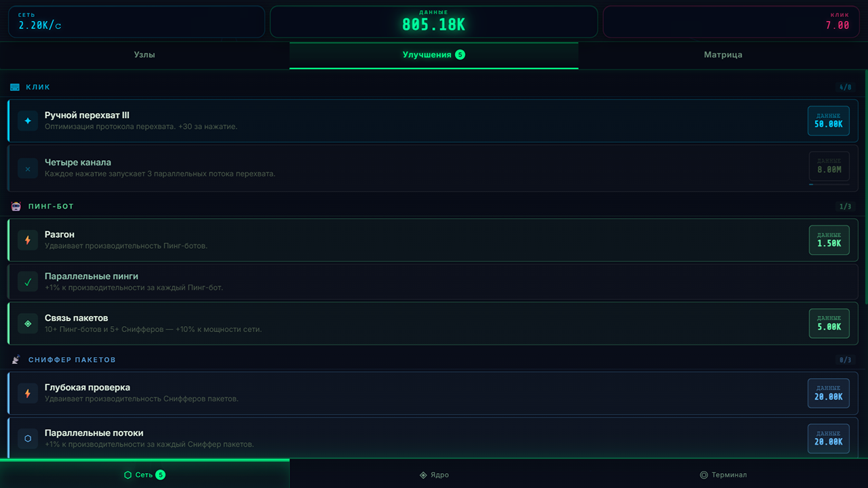Buy Разгон for 1.50K данных
Screen dimensions: 868x488
(829, 240)
